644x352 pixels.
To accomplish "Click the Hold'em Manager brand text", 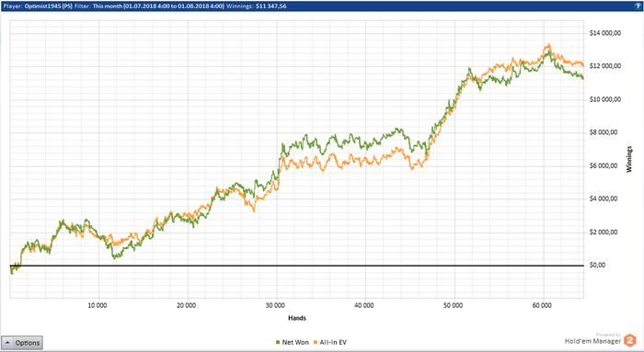I will [x=592, y=341].
